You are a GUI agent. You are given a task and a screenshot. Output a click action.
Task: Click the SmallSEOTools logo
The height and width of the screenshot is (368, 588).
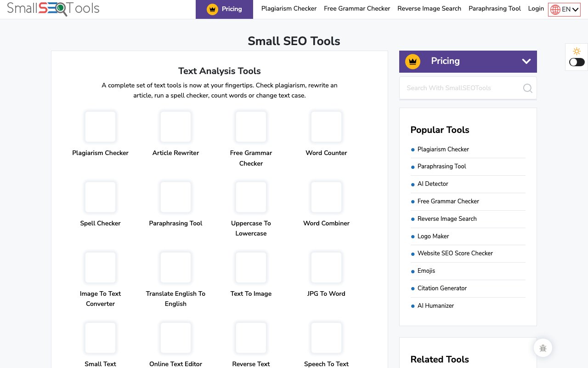click(53, 8)
